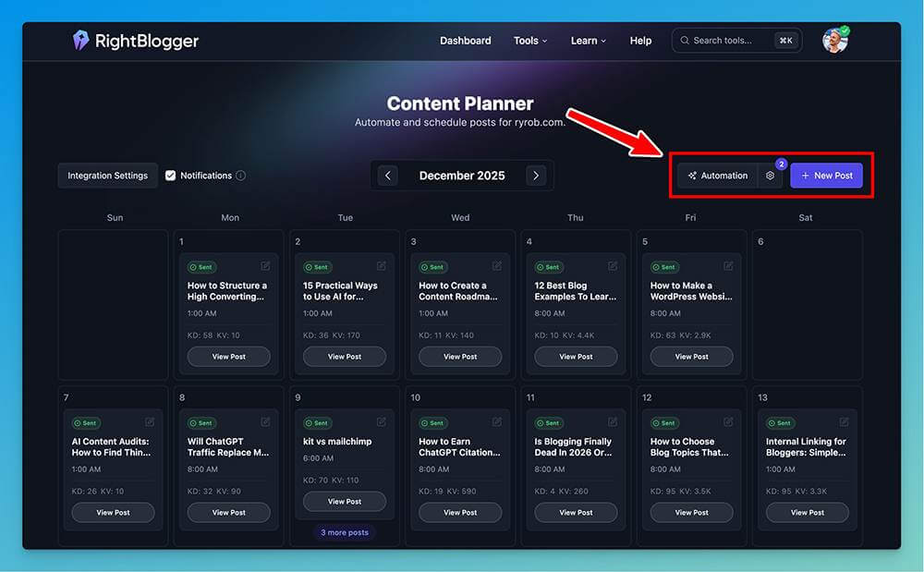Open the Help menu item
The height and width of the screenshot is (572, 924).
640,41
